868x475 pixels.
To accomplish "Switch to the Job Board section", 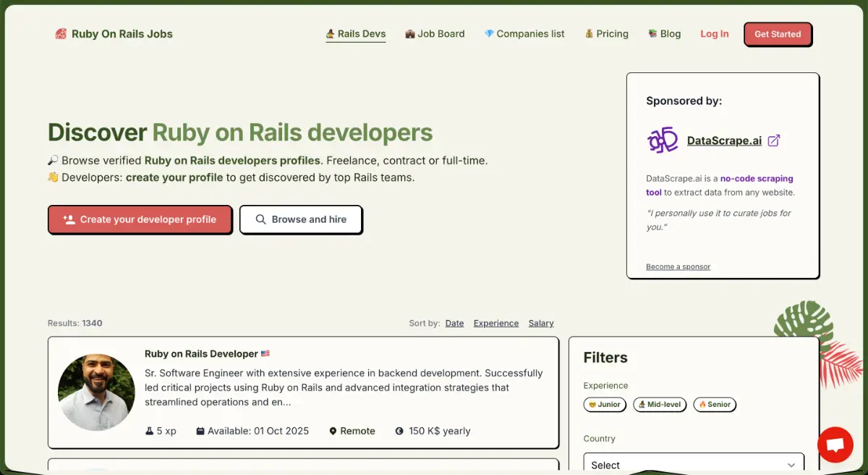I will (x=435, y=33).
